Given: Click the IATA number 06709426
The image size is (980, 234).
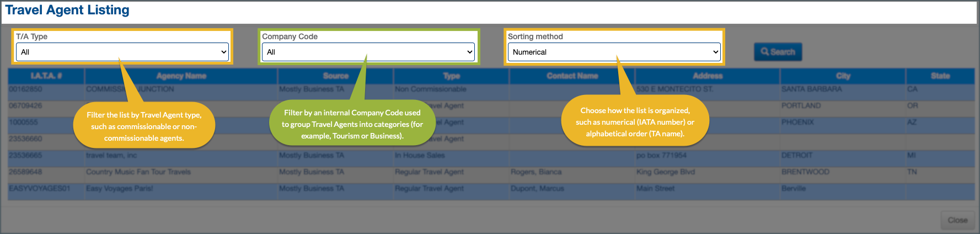Looking at the screenshot, I should click(25, 106).
